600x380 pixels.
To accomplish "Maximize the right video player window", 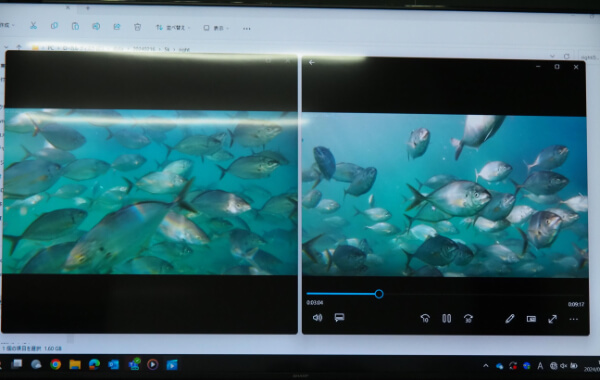I will pyautogui.click(x=557, y=67).
